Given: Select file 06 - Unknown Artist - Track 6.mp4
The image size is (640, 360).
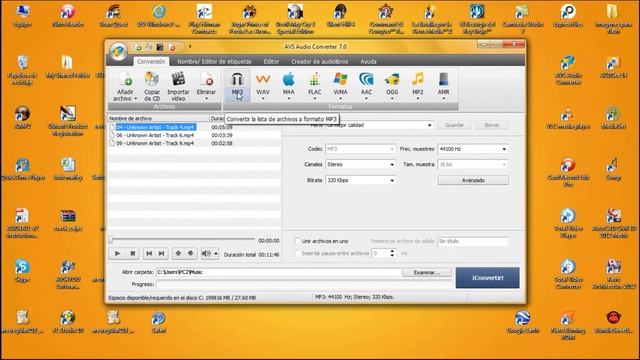Looking at the screenshot, I should 155,135.
